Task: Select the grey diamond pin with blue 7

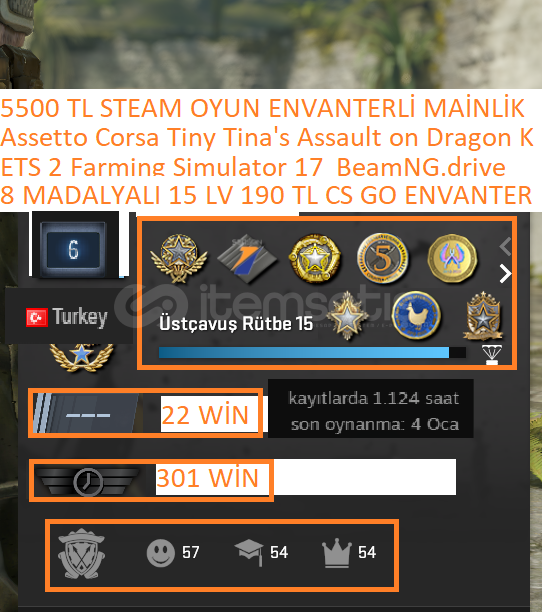Action: pos(247,258)
